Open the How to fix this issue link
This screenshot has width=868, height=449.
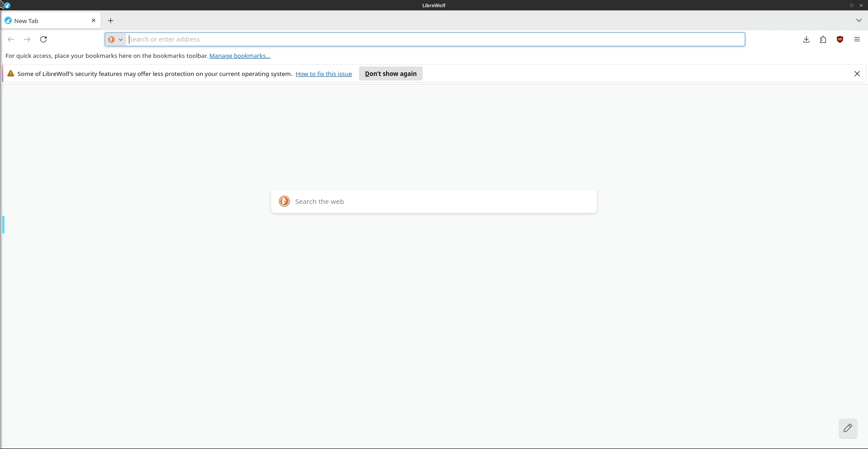click(x=324, y=74)
